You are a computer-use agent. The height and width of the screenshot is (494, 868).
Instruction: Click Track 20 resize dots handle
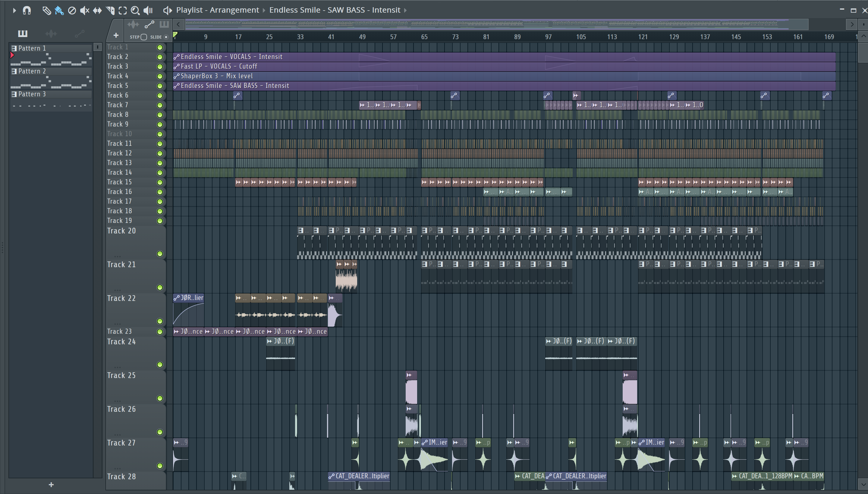(118, 257)
